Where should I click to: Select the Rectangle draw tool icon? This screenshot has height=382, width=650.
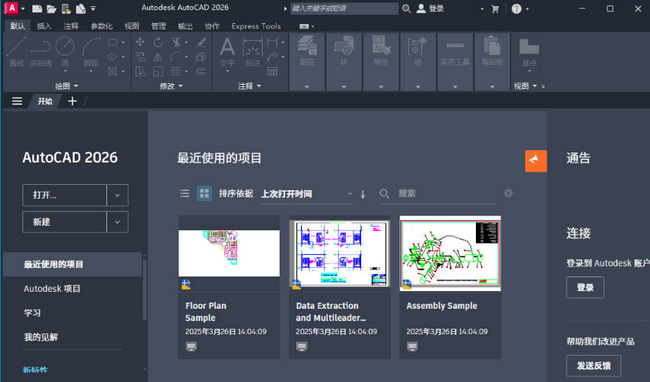coord(112,42)
